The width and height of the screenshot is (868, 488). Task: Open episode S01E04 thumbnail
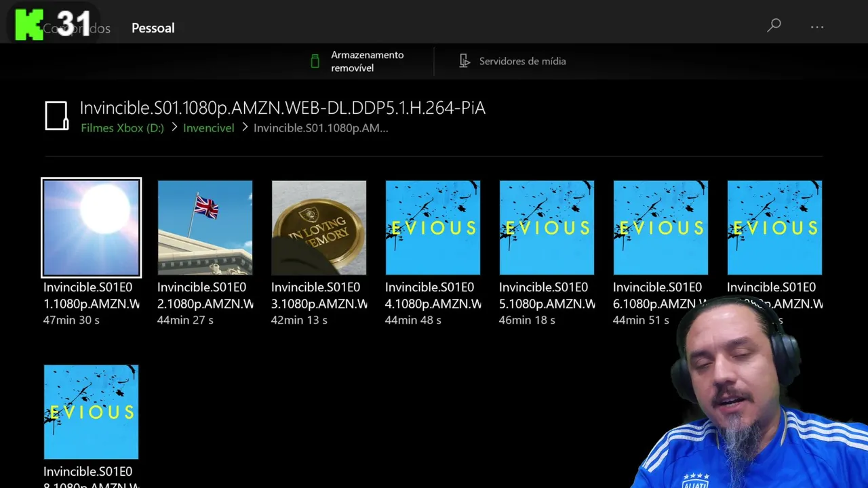433,228
